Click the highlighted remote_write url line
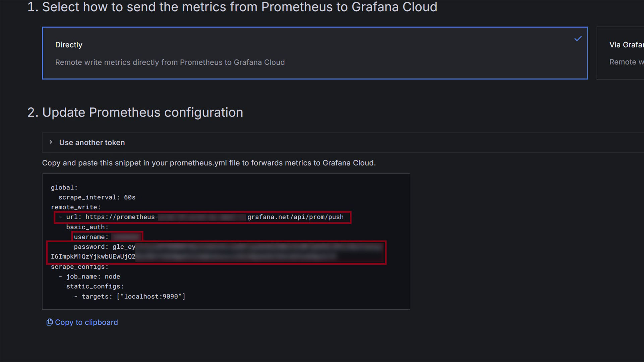The width and height of the screenshot is (644, 362). [201, 217]
